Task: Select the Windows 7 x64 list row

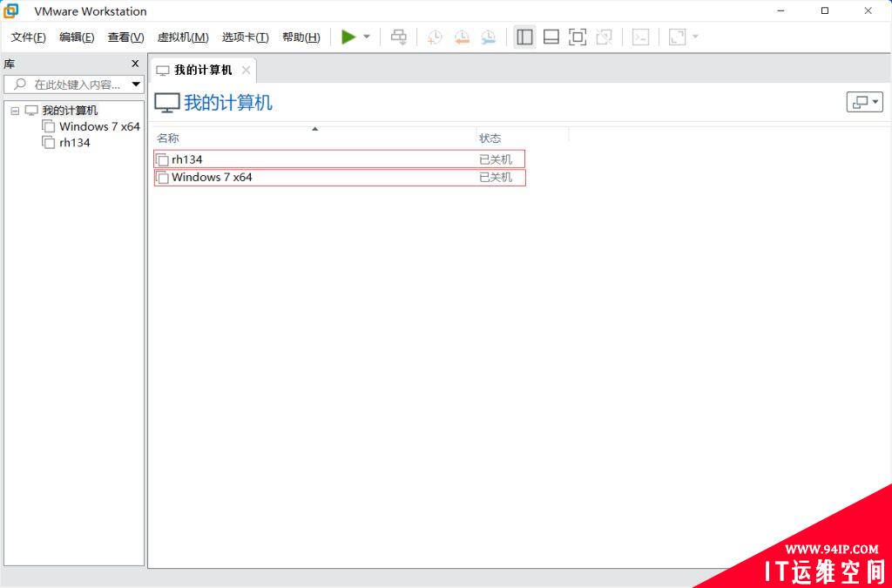Action: click(x=340, y=178)
